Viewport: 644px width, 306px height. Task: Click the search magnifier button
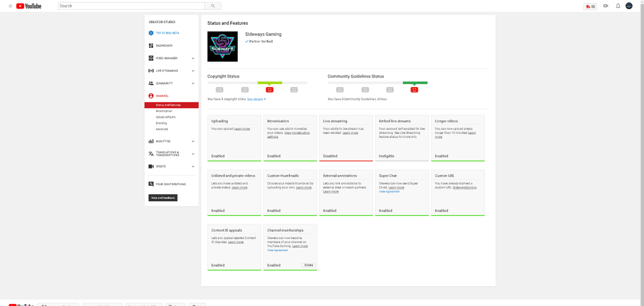[213, 6]
